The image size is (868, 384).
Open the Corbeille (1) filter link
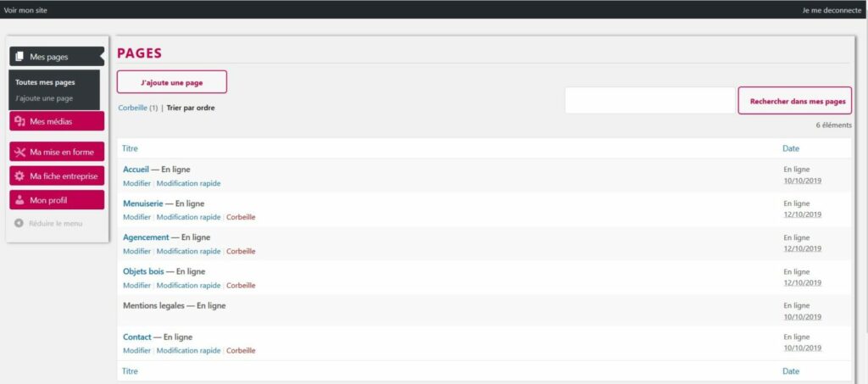pyautogui.click(x=138, y=109)
